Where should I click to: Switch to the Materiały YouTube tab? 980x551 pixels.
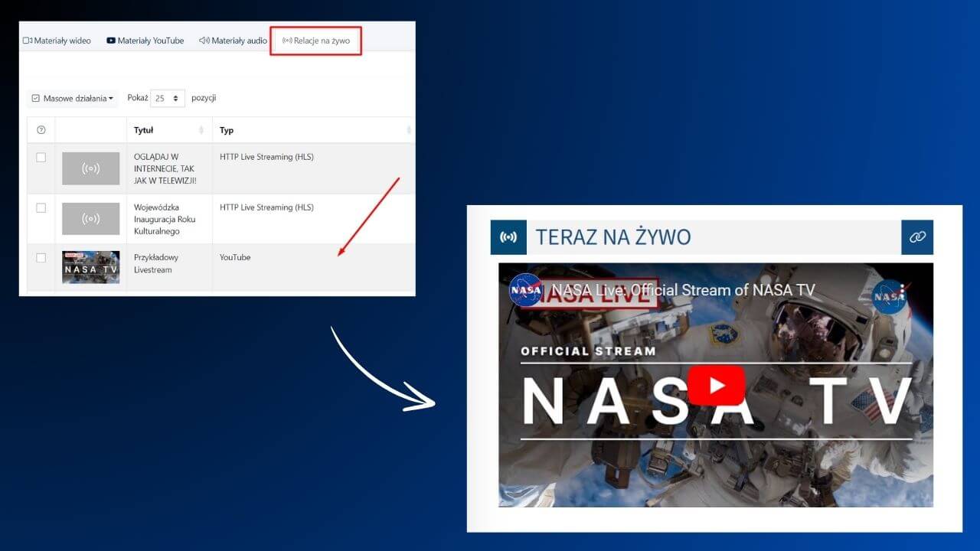145,41
